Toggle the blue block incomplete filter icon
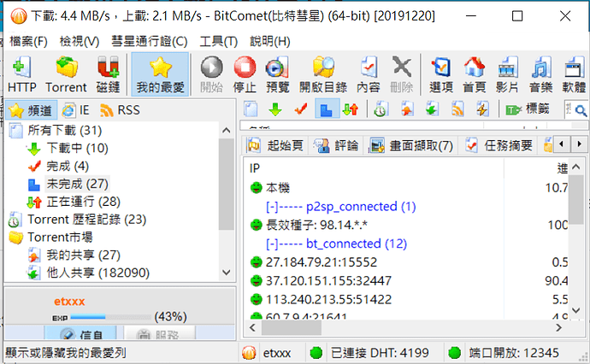 click(327, 109)
